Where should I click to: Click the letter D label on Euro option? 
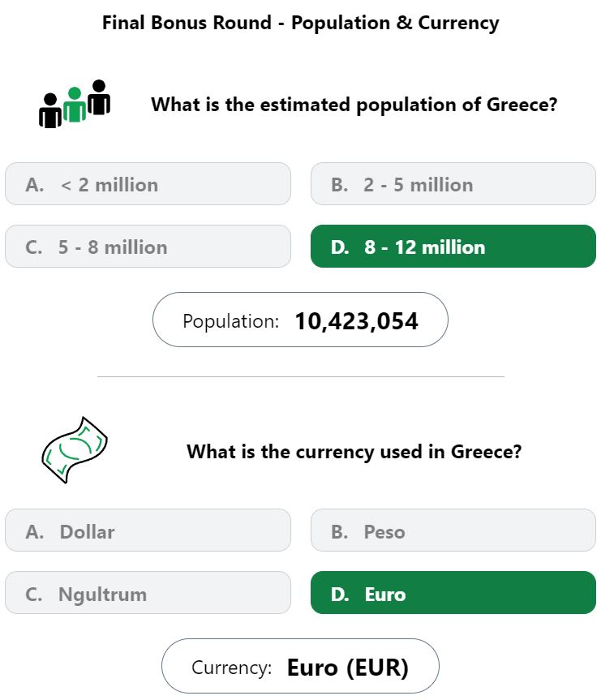tap(340, 595)
